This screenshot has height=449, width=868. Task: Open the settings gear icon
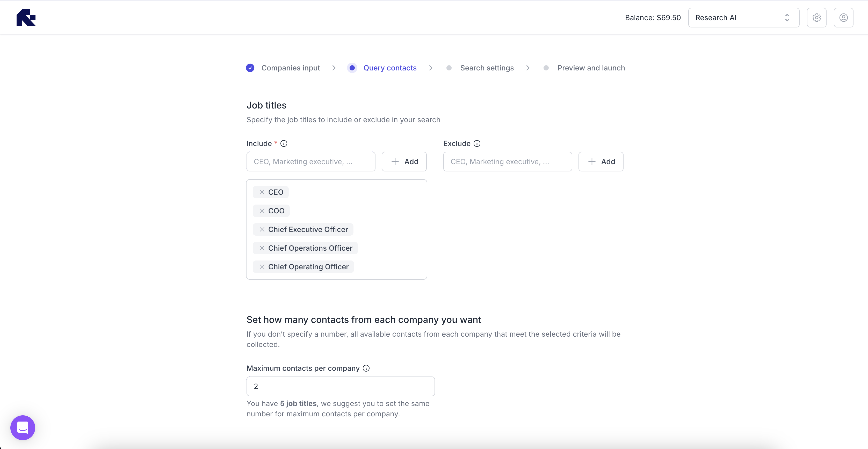pyautogui.click(x=816, y=18)
